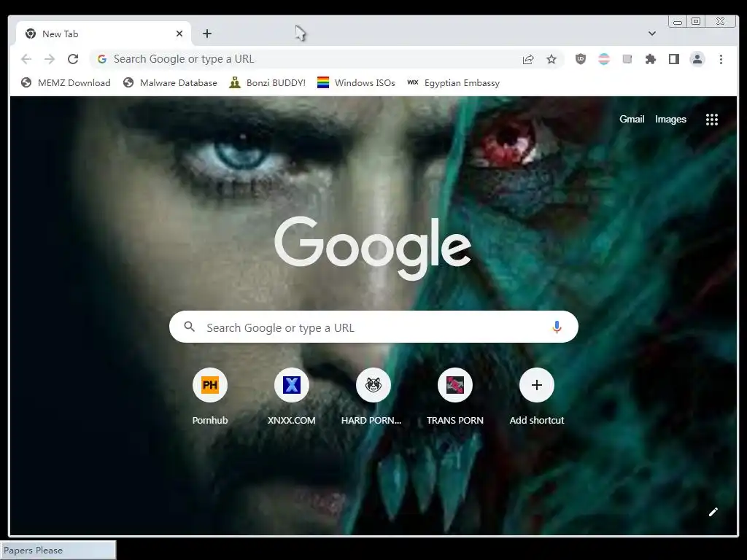747x560 pixels.
Task: Open the Extensions puzzle piece menu
Action: [650, 59]
